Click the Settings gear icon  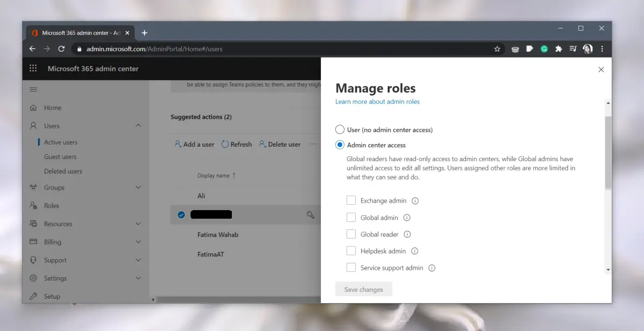pyautogui.click(x=33, y=278)
